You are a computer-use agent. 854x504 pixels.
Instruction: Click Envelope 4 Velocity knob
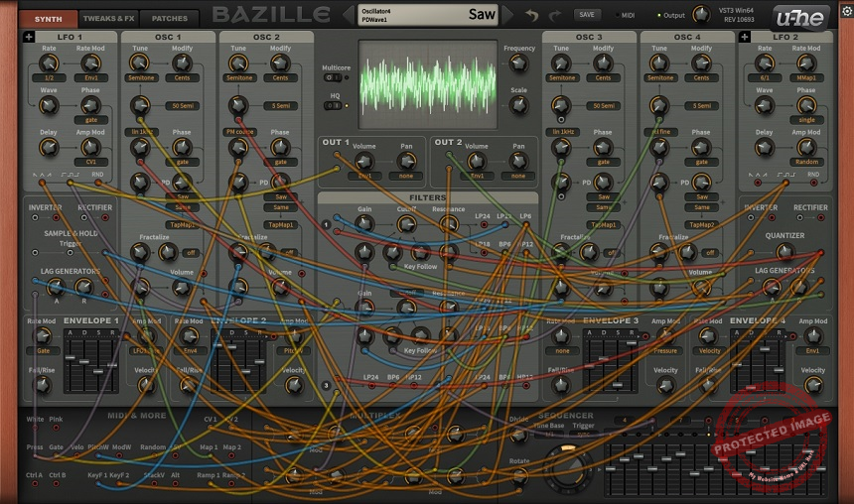813,385
